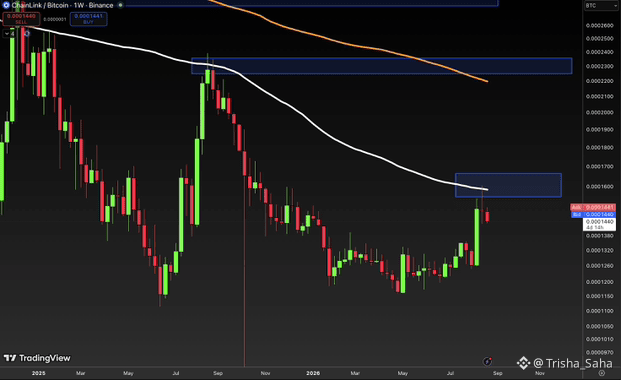The height and width of the screenshot is (380, 621).
Task: Click the 0.0001260 price scale label
Action: pos(599,265)
